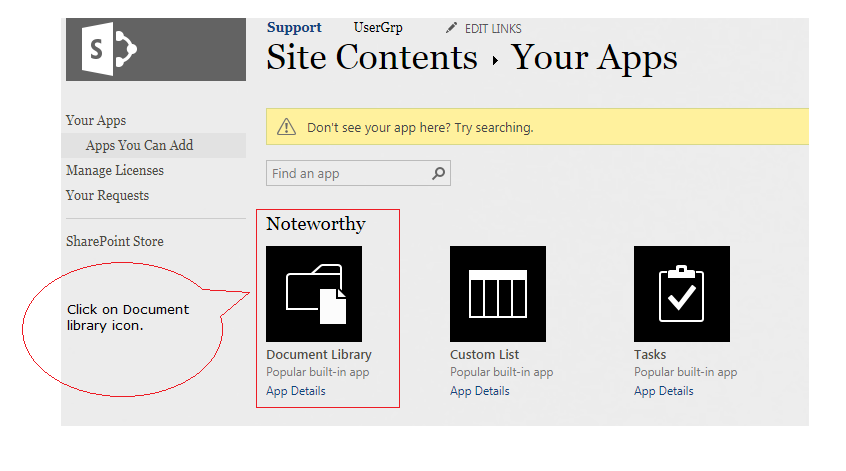Click the Your Apps page title
The image size is (846, 471).
pos(595,58)
